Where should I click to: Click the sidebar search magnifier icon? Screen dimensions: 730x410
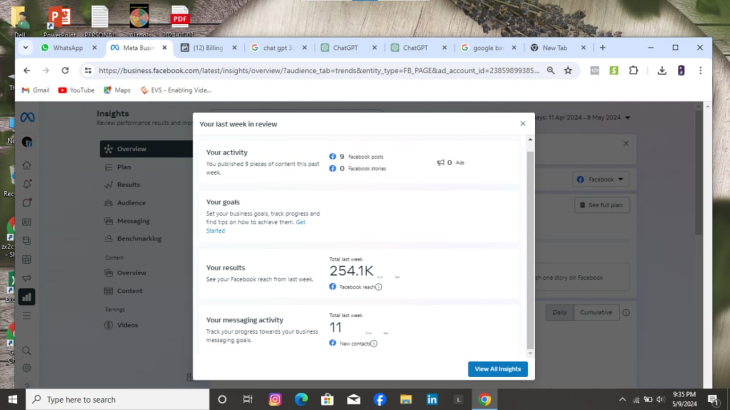tap(27, 350)
